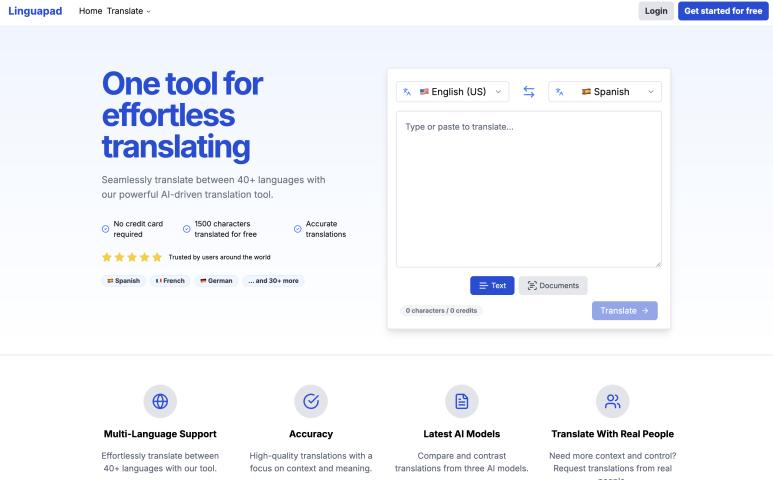The width and height of the screenshot is (773, 480).
Task: Switch to Text translation mode
Action: (x=492, y=285)
